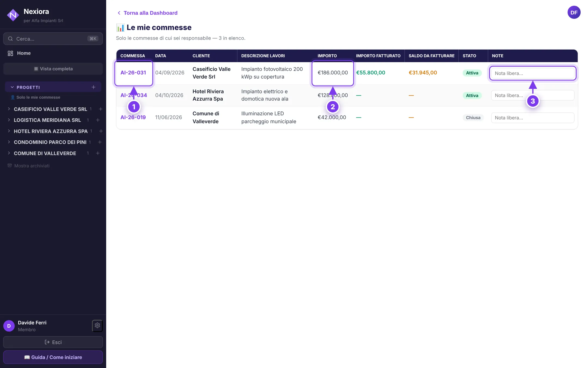The width and height of the screenshot is (588, 368).
Task: Click note field for Comune di Valleverde row
Action: 533,118
